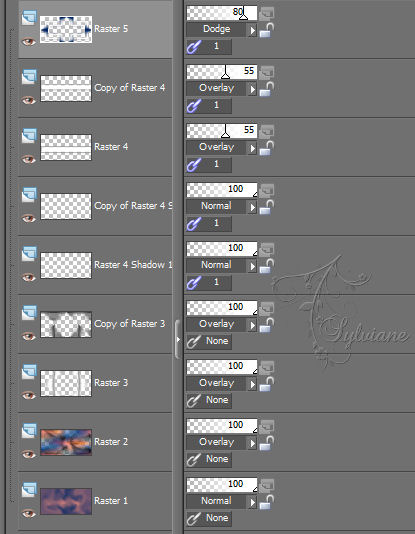Click the link set icon on Raster 5

tap(194, 47)
